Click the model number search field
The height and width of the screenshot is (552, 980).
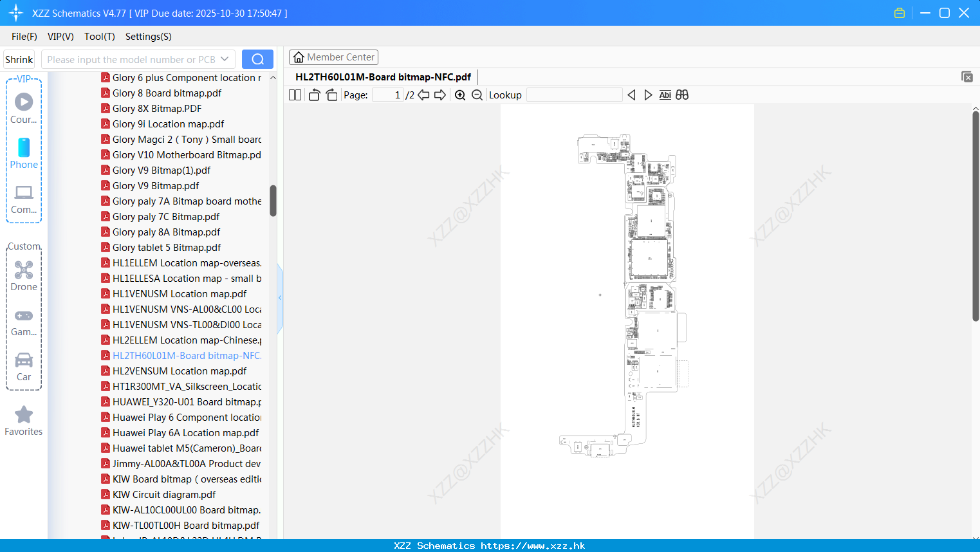click(x=131, y=59)
